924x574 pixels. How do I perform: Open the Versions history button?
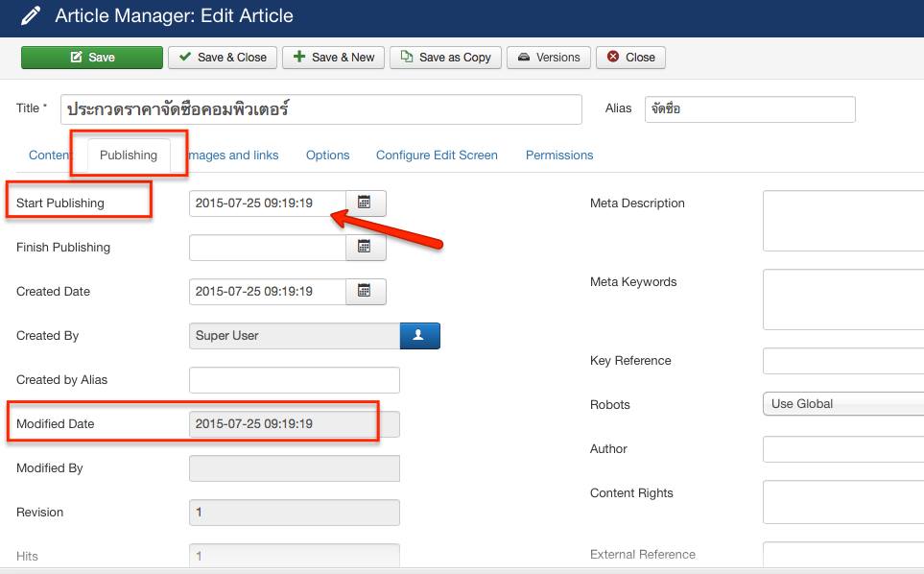[548, 58]
